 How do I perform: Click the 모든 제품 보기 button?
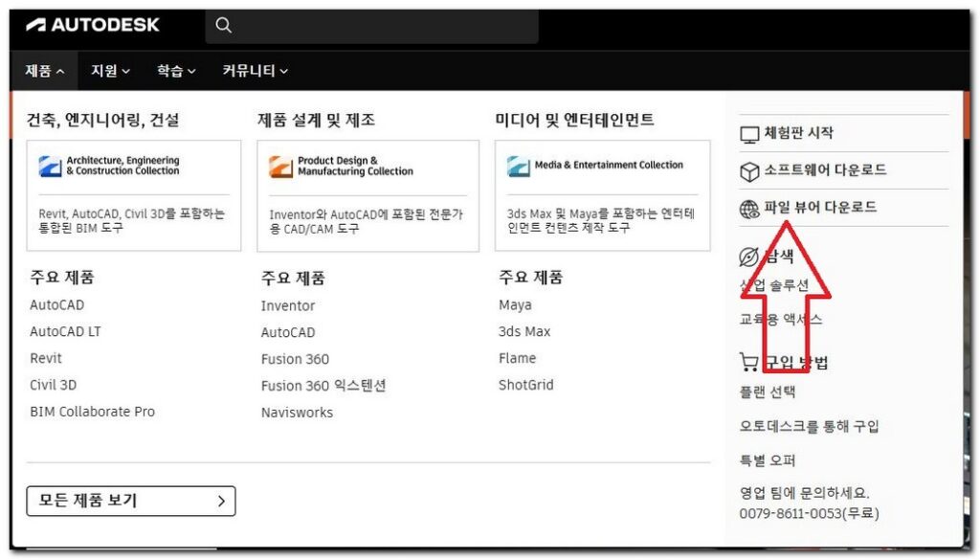click(x=130, y=501)
